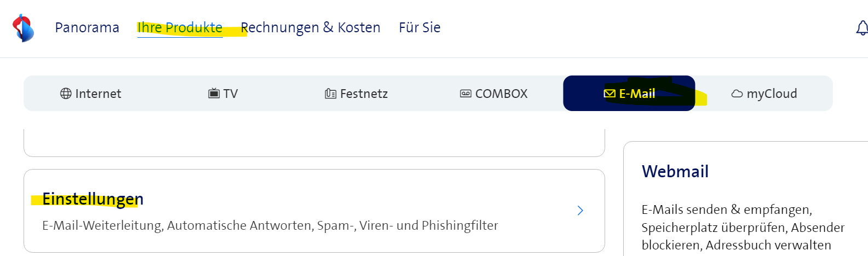The width and height of the screenshot is (868, 256).
Task: Select Ihre Produkte in the top navigation
Action: point(180,27)
